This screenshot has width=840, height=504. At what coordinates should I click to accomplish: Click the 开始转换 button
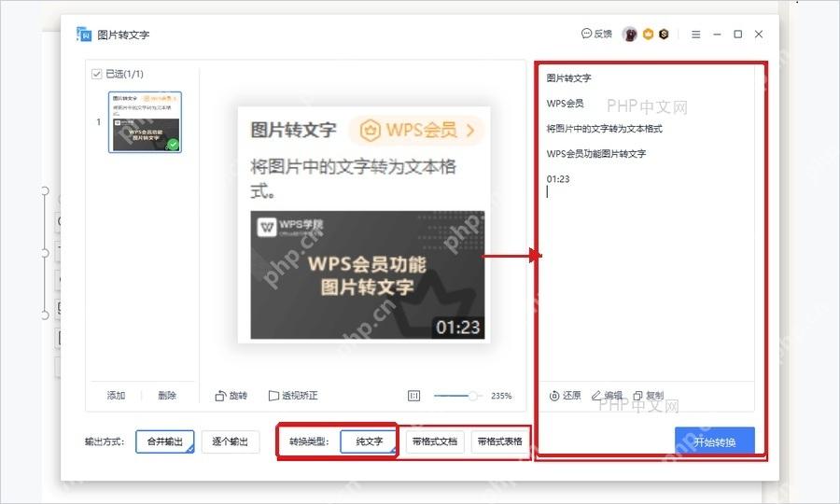[x=715, y=441]
